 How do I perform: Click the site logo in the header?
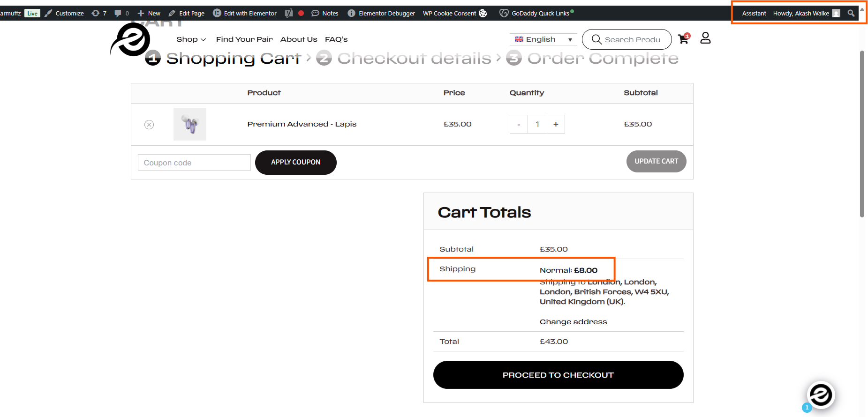[131, 40]
